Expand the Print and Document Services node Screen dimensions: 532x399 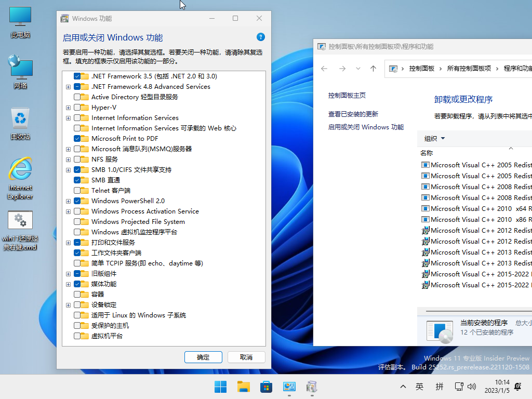click(x=68, y=243)
